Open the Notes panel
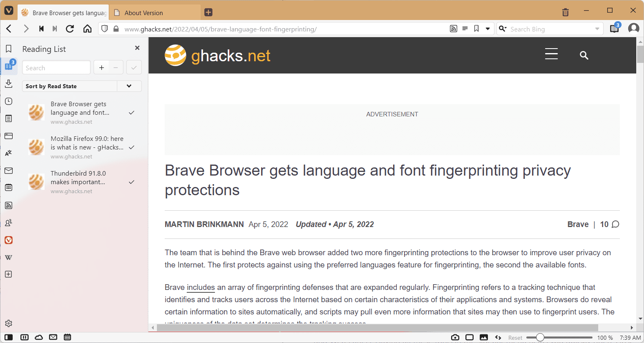 pyautogui.click(x=9, y=118)
